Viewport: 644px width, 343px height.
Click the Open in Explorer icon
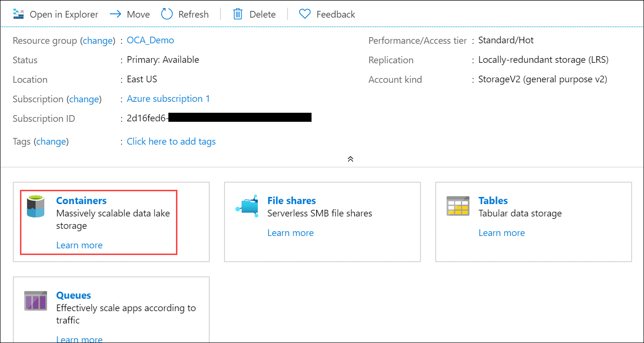tap(19, 14)
